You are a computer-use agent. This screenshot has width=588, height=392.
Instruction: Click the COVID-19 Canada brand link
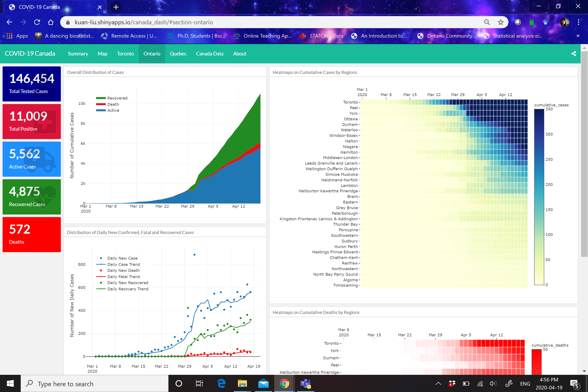(x=30, y=54)
